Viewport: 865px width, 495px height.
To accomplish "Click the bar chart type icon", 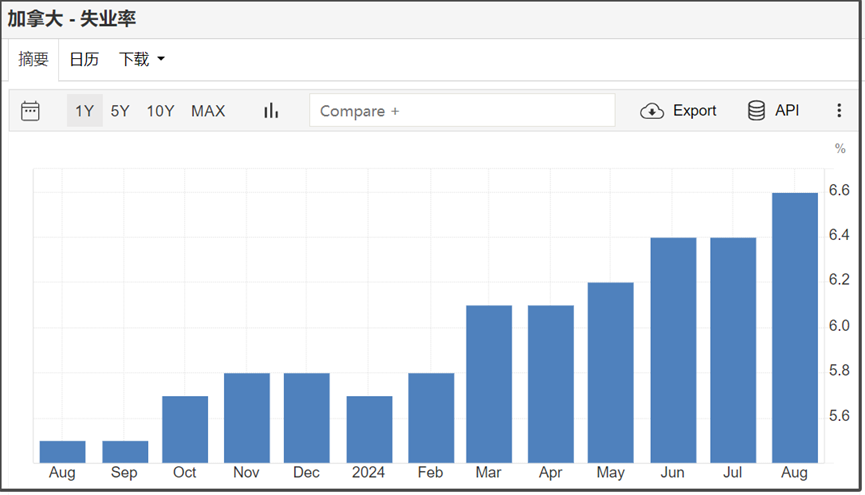I will tap(271, 111).
